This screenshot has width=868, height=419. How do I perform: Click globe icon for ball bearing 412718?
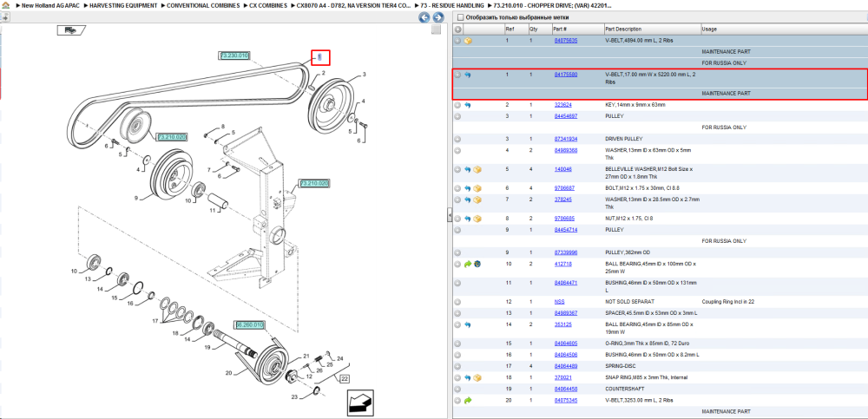(477, 264)
